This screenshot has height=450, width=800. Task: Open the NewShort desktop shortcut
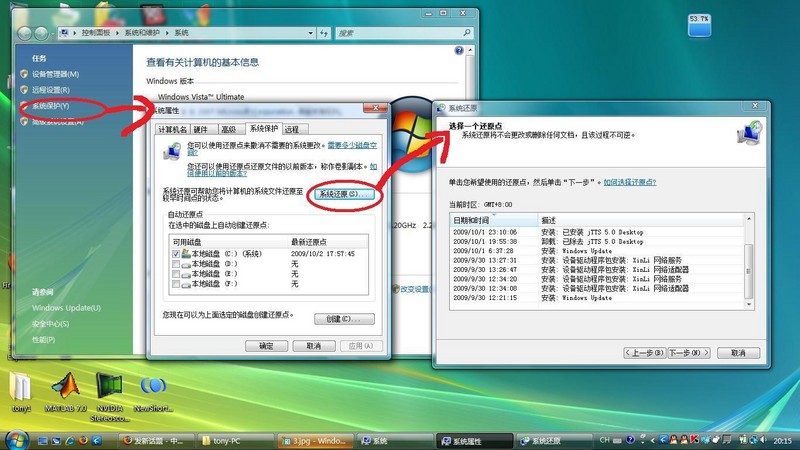153,393
